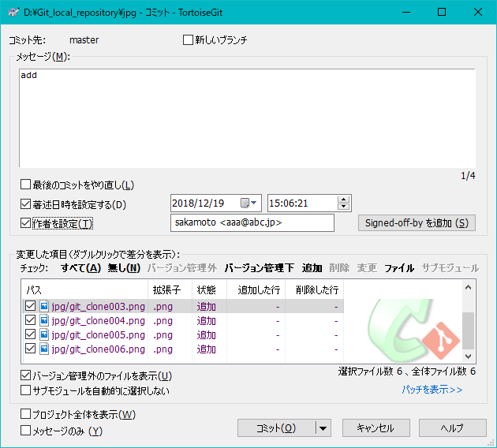This screenshot has width=497, height=448.
Task: Check all files with すべて(A)
Action: 80,268
